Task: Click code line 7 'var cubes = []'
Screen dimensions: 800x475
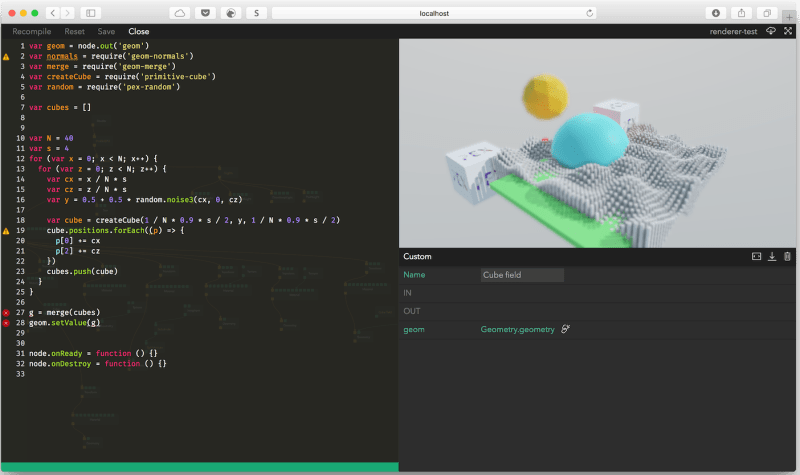Action: pos(60,108)
